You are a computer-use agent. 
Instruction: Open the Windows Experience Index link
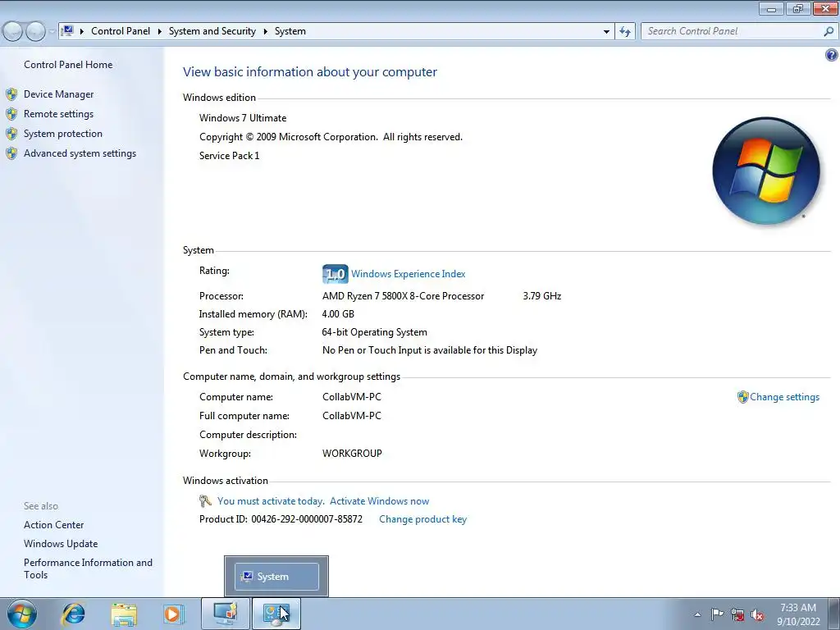409,274
